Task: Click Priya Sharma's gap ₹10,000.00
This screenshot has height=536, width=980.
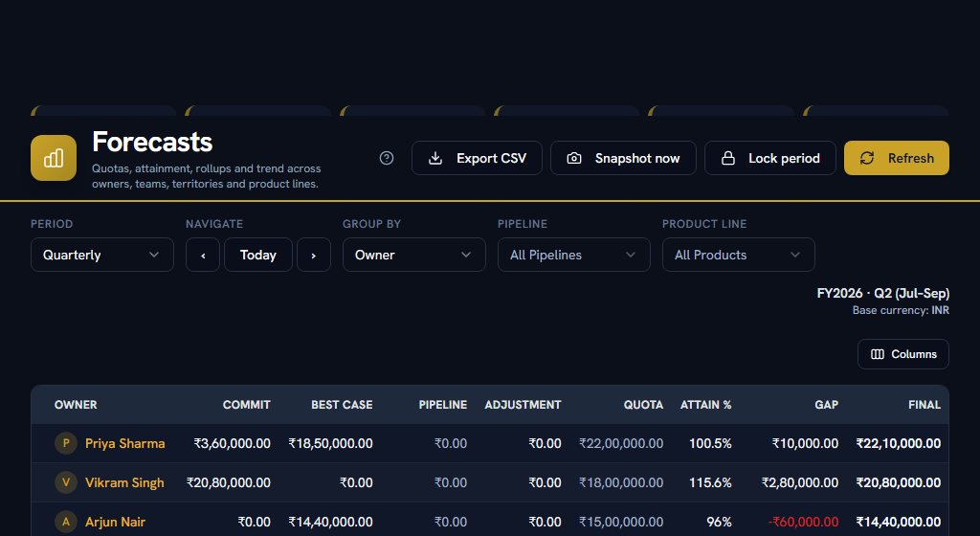Action: point(805,443)
